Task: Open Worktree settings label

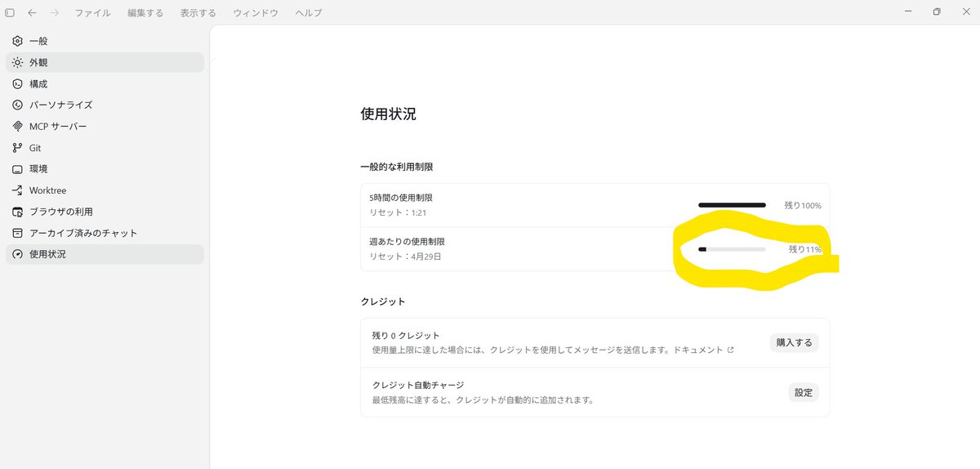Action: pos(48,190)
